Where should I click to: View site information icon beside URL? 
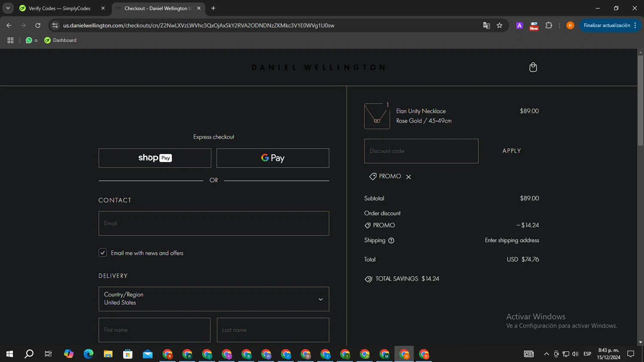tap(55, 25)
